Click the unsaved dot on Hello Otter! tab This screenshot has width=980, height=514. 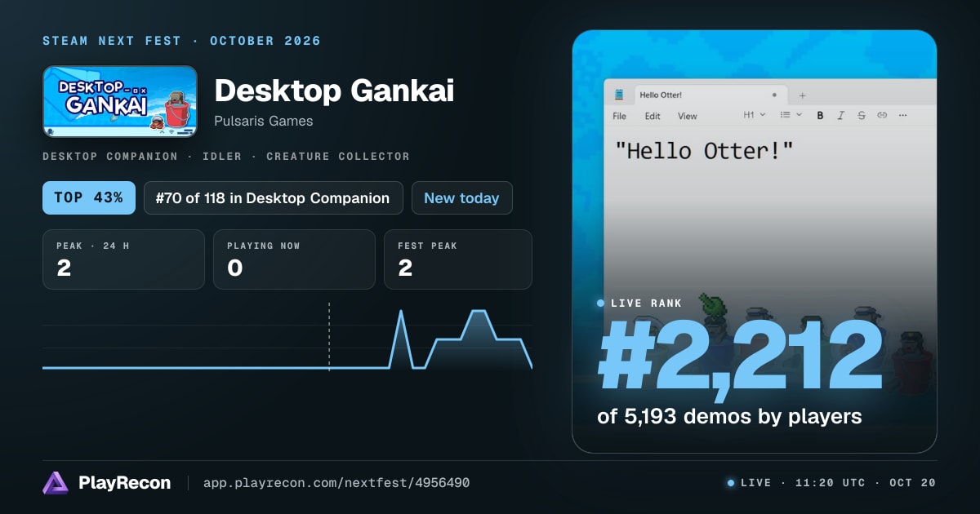coord(774,95)
